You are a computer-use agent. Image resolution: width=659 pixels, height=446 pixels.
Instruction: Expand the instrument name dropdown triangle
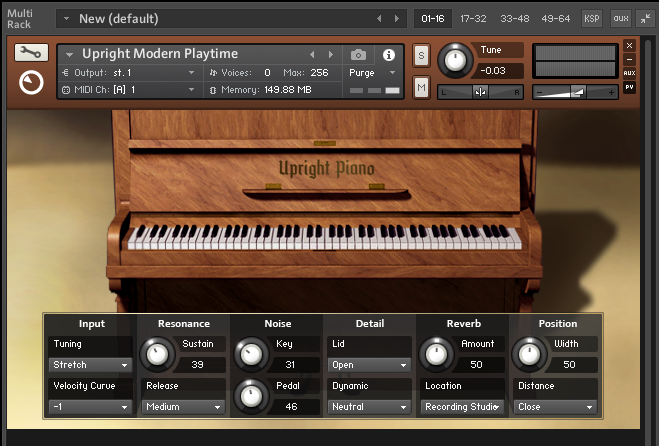click(69, 54)
